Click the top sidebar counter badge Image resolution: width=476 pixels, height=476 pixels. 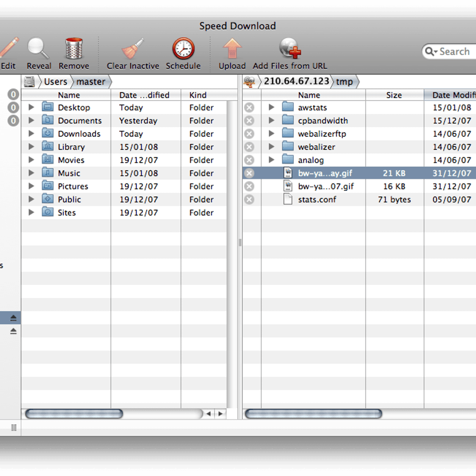point(13,94)
